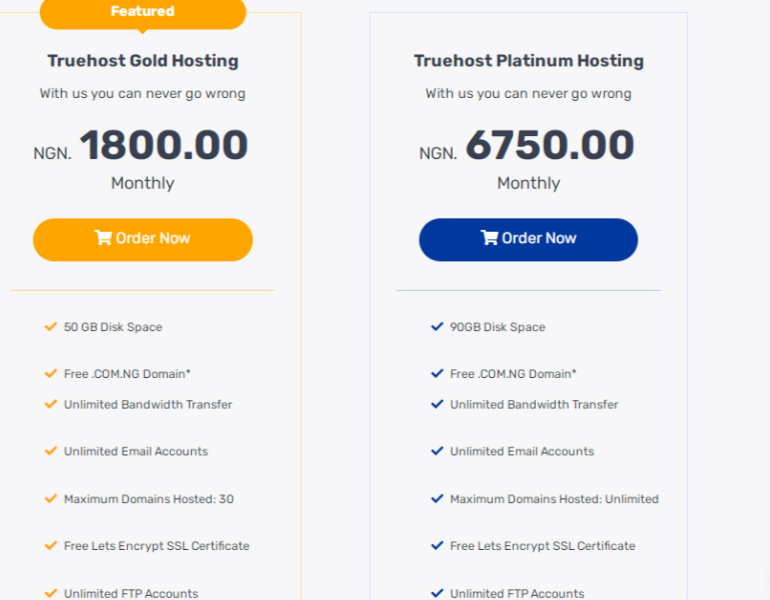Click blue checkmark beside Free .COM.NG Domain*
The height and width of the screenshot is (600, 770).
pos(437,373)
